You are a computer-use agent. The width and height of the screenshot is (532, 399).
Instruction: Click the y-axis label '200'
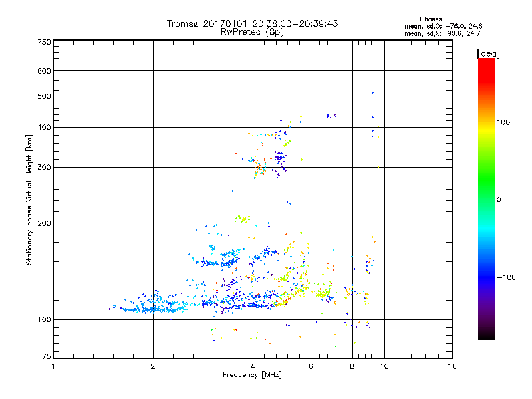point(44,223)
